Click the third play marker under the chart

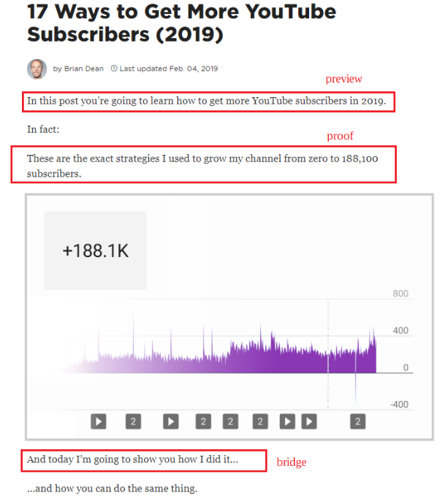pos(288,421)
